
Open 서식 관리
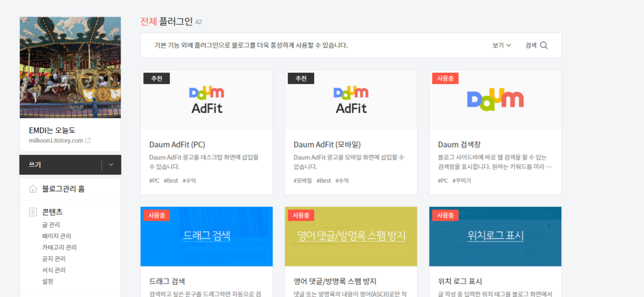point(53,270)
